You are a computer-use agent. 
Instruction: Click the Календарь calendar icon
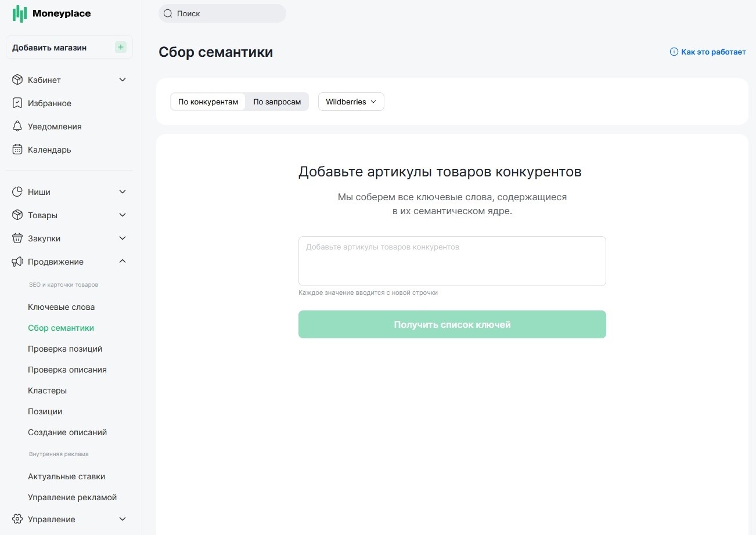(17, 150)
